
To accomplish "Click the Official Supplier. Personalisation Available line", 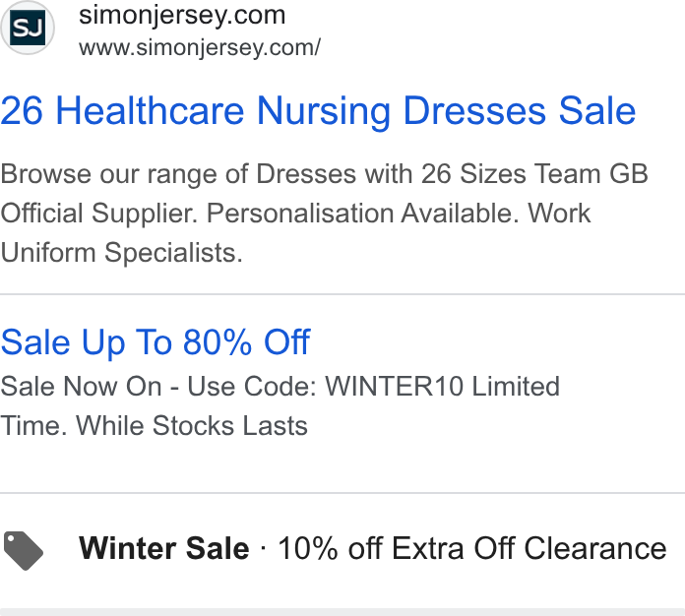I will pos(295,214).
